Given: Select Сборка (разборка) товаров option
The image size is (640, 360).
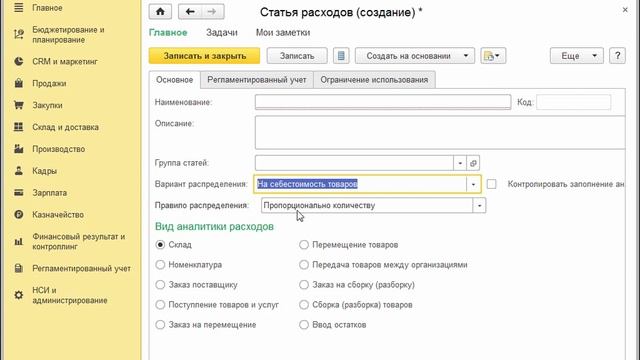Looking at the screenshot, I should click(304, 304).
